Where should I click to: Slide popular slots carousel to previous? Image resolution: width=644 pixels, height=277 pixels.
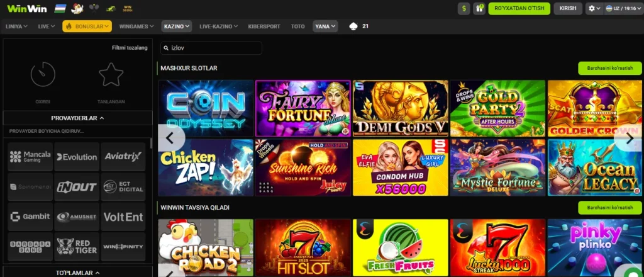(170, 138)
